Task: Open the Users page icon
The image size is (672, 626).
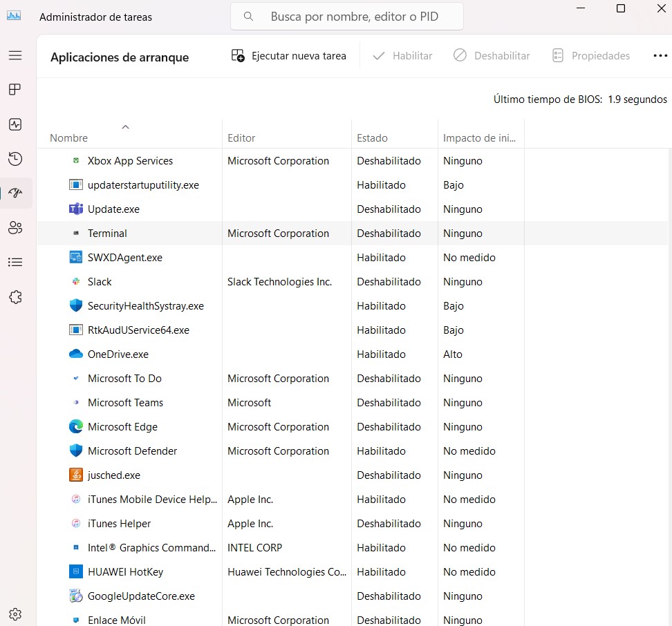Action: [15, 228]
